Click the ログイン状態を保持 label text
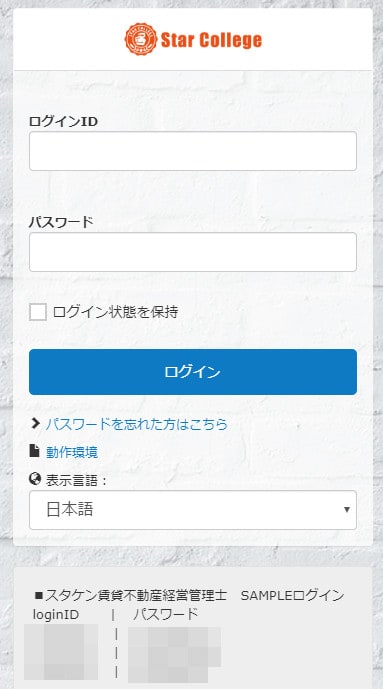The height and width of the screenshot is (689, 383). [116, 312]
